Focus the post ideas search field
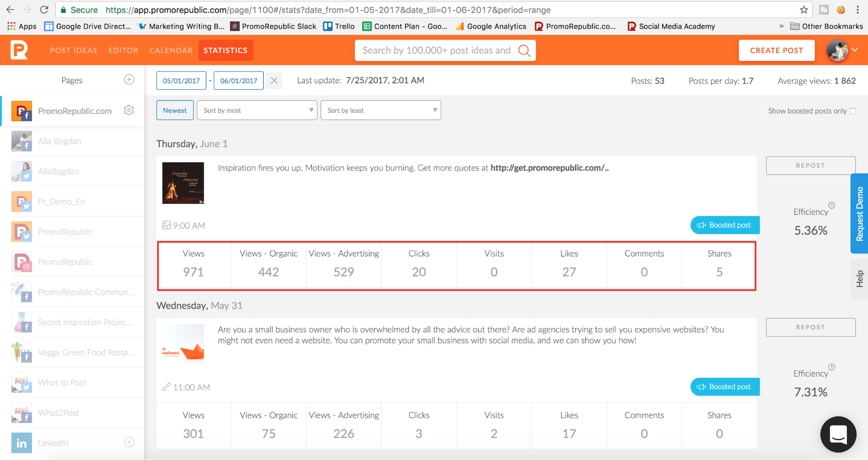868x460 pixels. tap(436, 50)
